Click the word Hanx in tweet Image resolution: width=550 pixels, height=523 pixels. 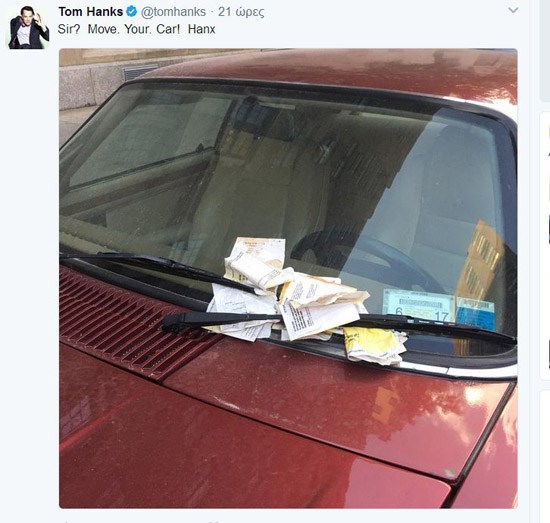point(201,29)
